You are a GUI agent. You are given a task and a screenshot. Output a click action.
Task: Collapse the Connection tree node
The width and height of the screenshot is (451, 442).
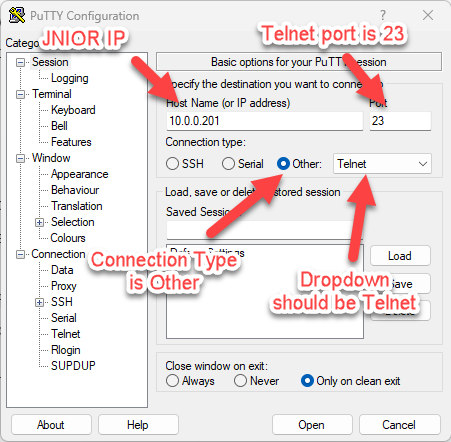[20, 254]
